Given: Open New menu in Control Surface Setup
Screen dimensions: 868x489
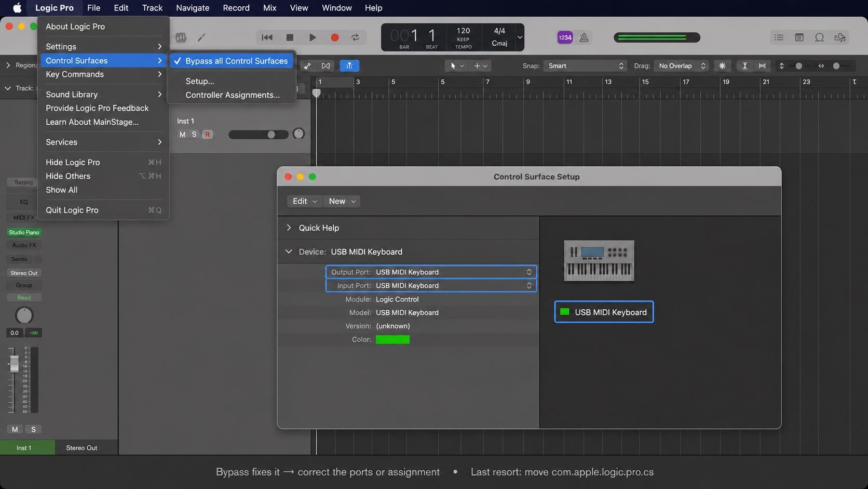Looking at the screenshot, I should point(342,201).
